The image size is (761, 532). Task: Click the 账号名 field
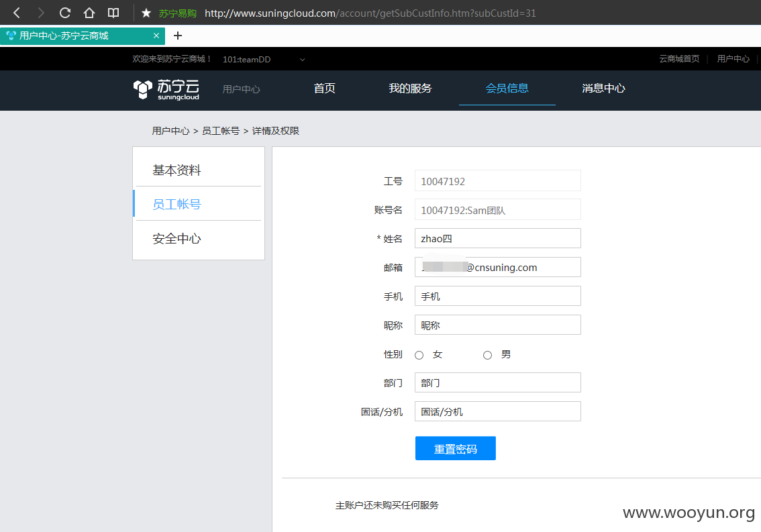(x=497, y=210)
